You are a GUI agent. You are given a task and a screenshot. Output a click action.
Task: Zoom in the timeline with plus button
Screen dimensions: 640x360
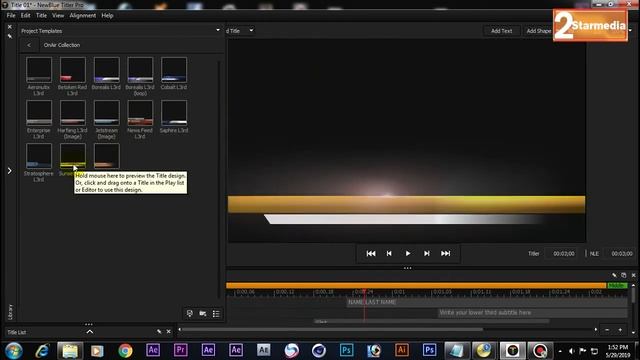[x=620, y=330]
